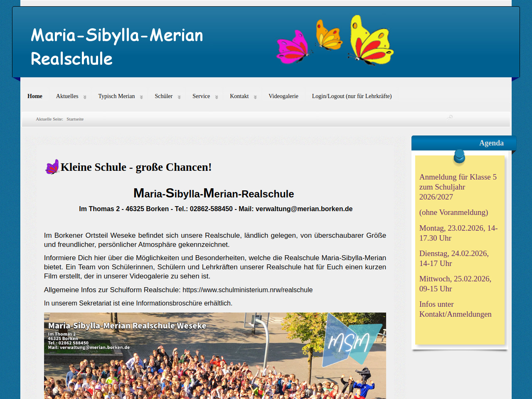The width and height of the screenshot is (532, 399).
Task: Open the schulministerium.nrw/realschule link
Action: 247,290
